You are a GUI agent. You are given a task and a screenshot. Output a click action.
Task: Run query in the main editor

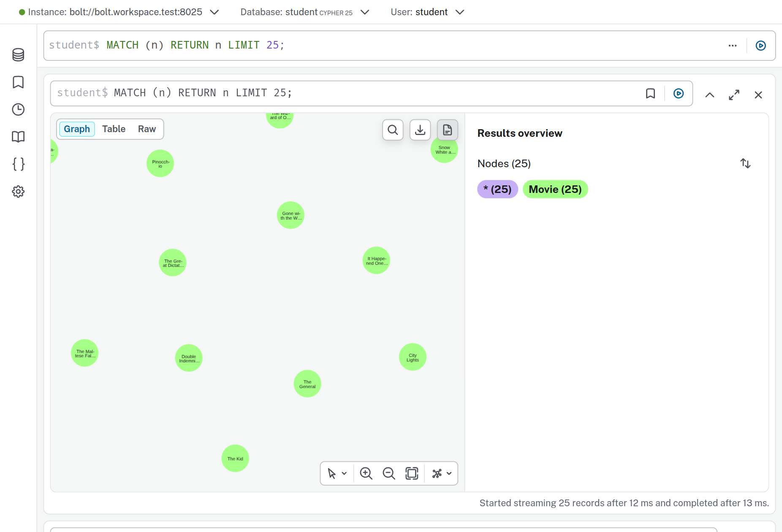point(760,46)
